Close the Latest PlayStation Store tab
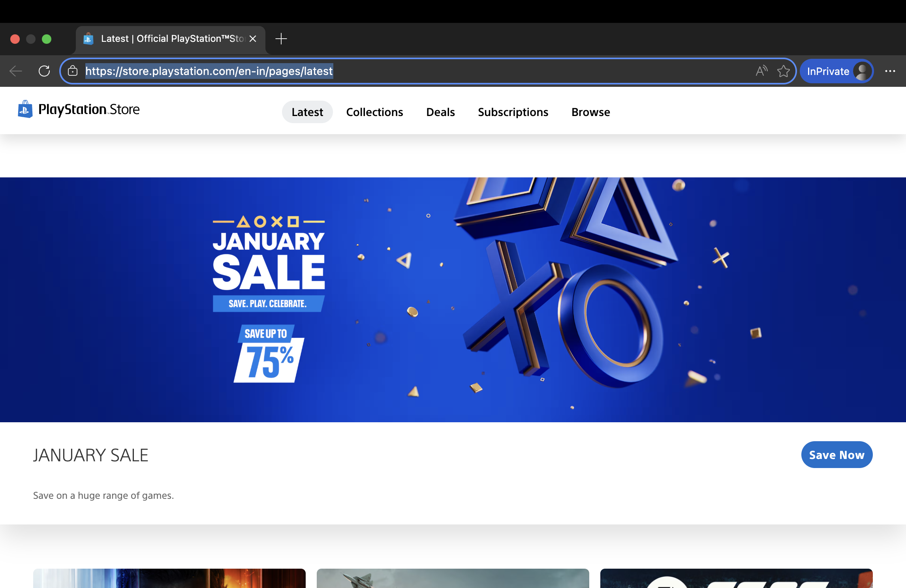The height and width of the screenshot is (588, 906). click(253, 39)
